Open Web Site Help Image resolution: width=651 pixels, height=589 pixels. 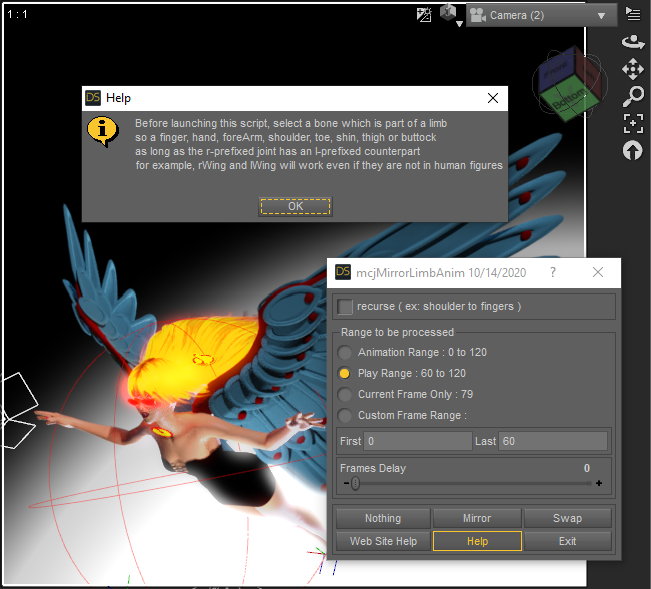click(383, 541)
